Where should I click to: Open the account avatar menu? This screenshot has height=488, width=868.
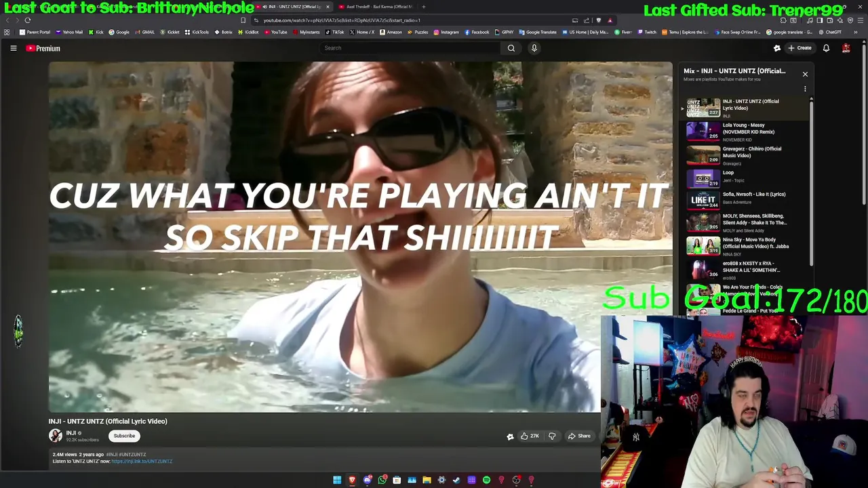pyautogui.click(x=846, y=48)
